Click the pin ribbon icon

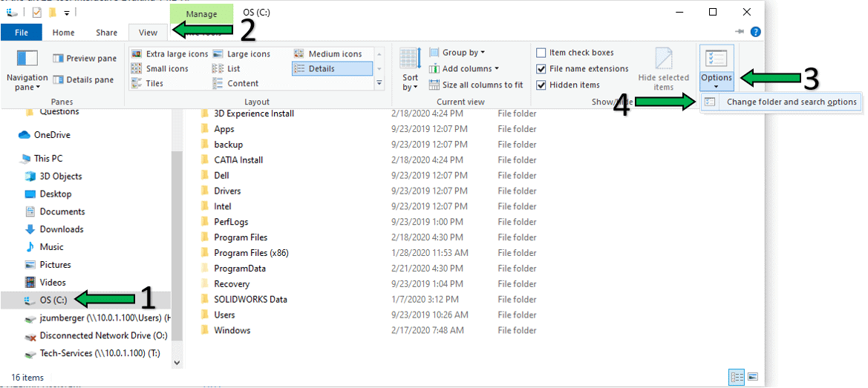(740, 33)
